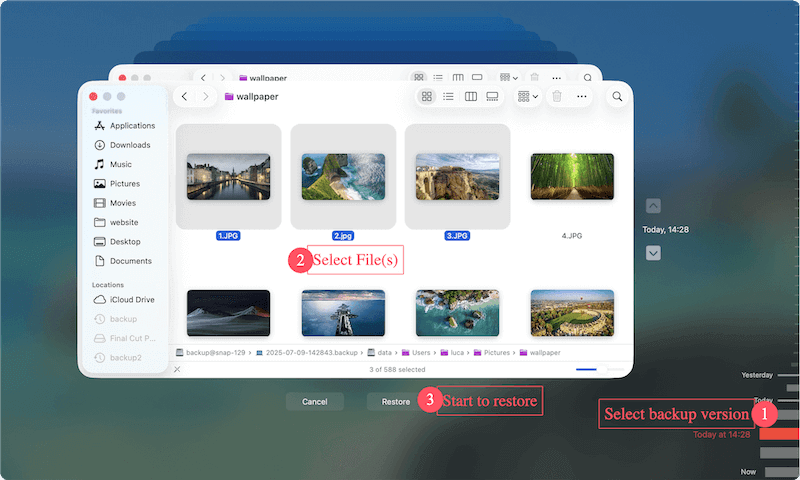Click the trash delete icon in toolbar
The width and height of the screenshot is (800, 480).
click(557, 96)
